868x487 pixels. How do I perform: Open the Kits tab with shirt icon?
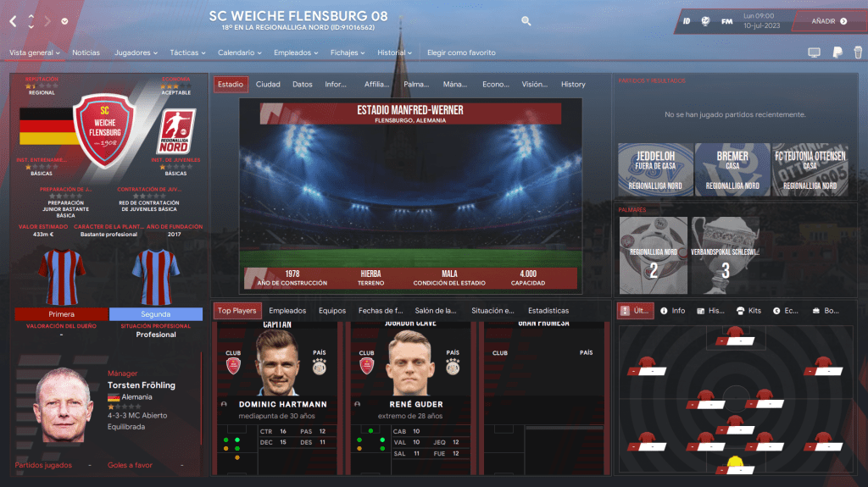point(748,311)
